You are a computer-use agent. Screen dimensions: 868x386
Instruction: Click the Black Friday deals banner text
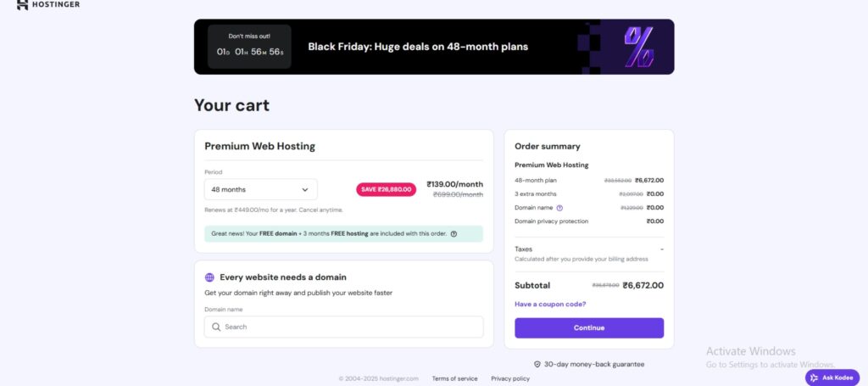pyautogui.click(x=418, y=47)
